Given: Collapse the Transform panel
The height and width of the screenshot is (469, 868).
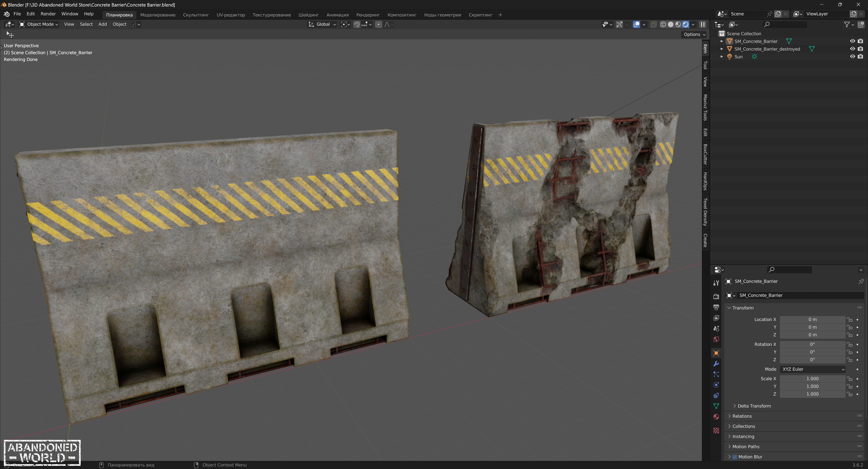Looking at the screenshot, I should (729, 308).
